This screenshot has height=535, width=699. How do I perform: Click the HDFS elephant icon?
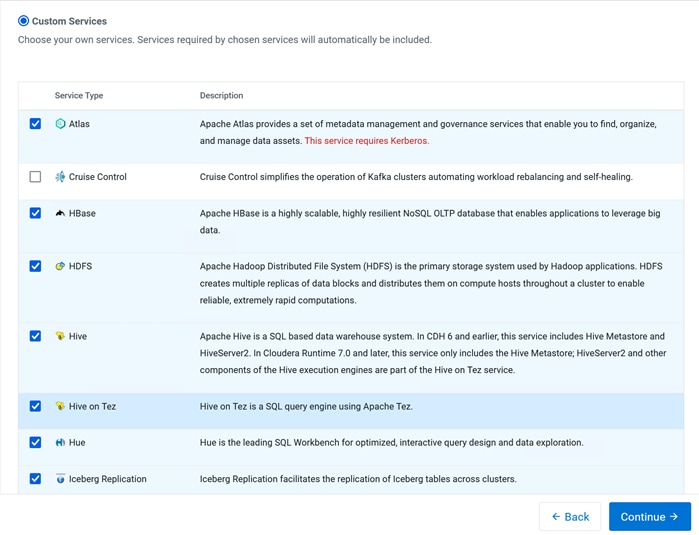60,266
